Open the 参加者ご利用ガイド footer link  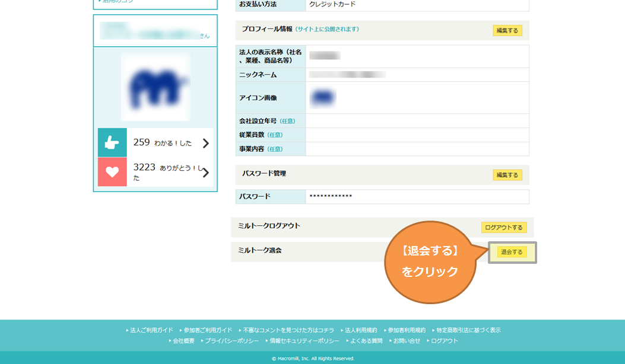pos(208,330)
